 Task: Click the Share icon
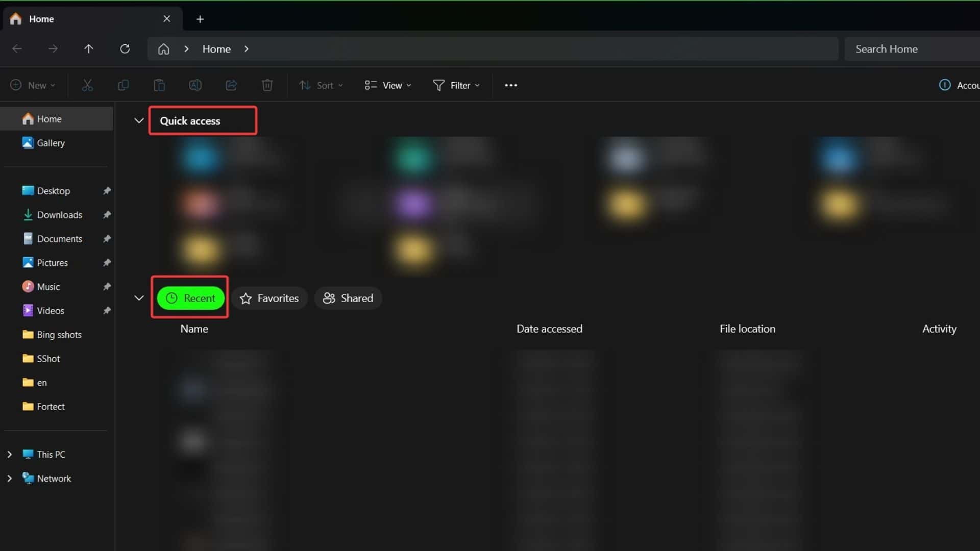(x=231, y=85)
